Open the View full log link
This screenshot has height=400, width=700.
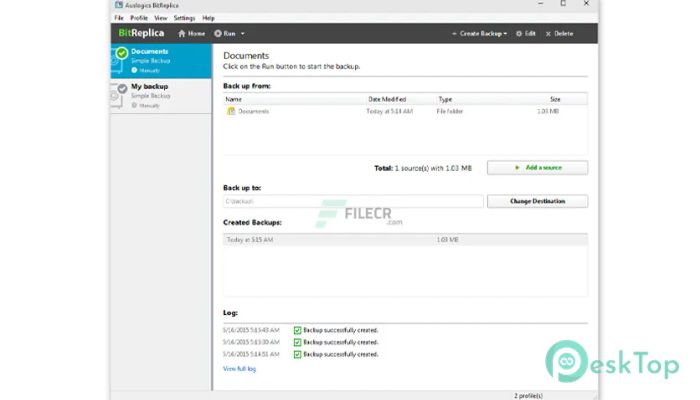239,369
